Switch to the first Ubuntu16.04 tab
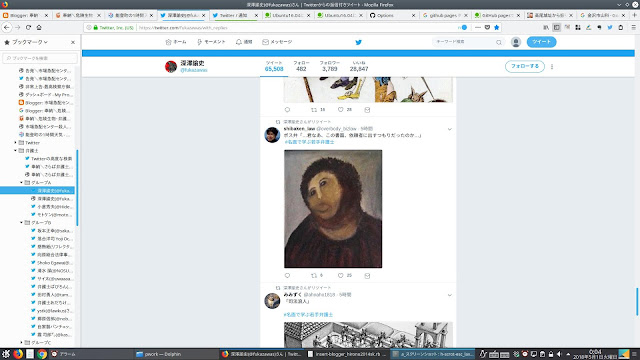The height and width of the screenshot is (360, 640). 287,15
